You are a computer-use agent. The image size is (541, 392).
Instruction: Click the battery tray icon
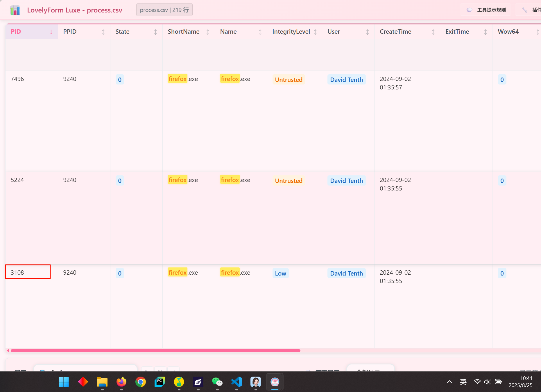coord(498,382)
